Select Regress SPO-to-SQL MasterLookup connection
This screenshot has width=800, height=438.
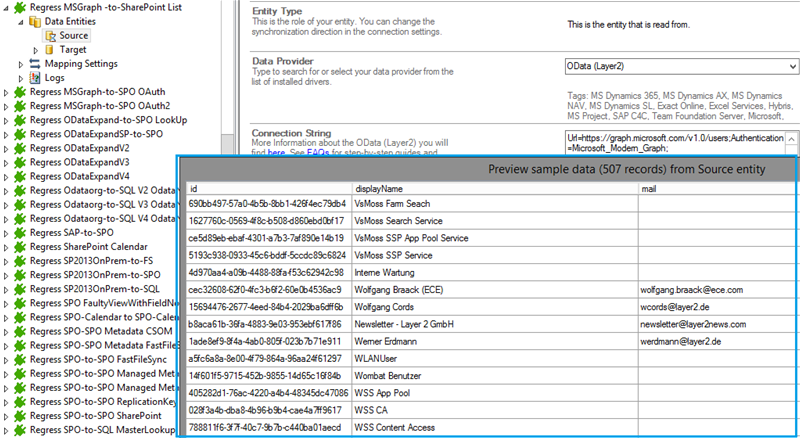point(102,429)
